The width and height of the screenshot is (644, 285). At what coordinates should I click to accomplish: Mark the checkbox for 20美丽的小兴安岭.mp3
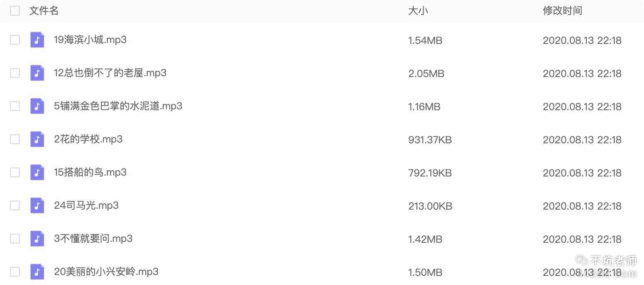point(15,272)
